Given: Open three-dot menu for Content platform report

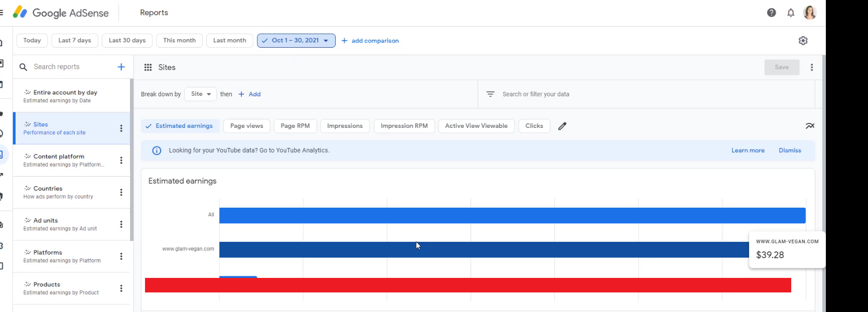Looking at the screenshot, I should coord(121,161).
